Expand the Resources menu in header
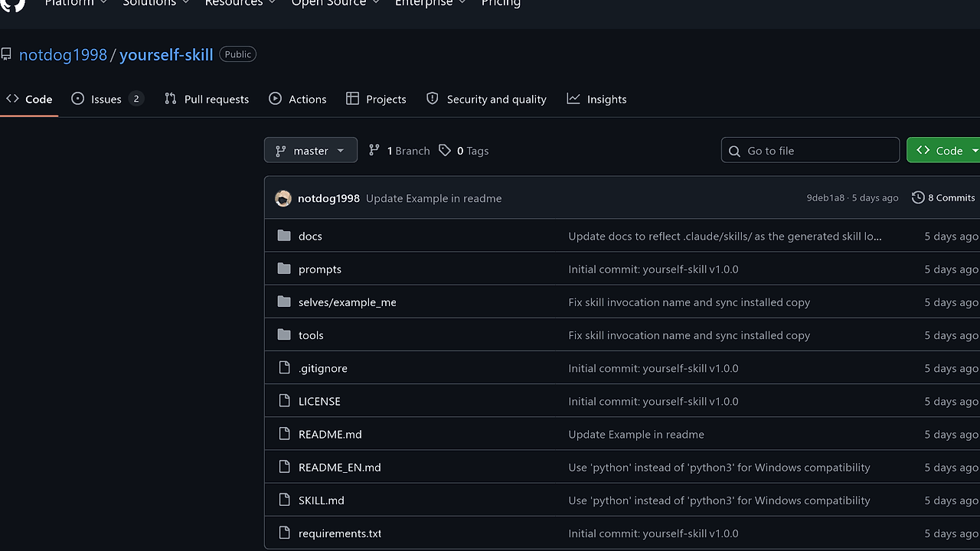980x551 pixels. tap(240, 3)
